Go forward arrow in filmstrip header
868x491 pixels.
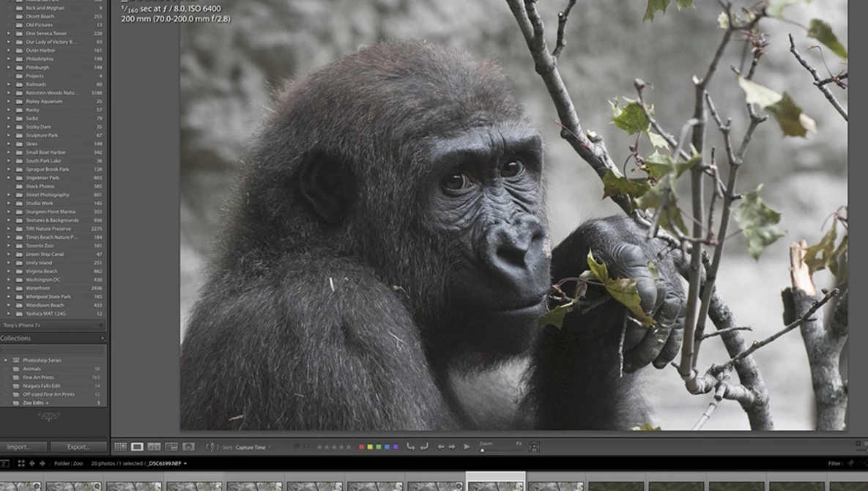coord(42,463)
